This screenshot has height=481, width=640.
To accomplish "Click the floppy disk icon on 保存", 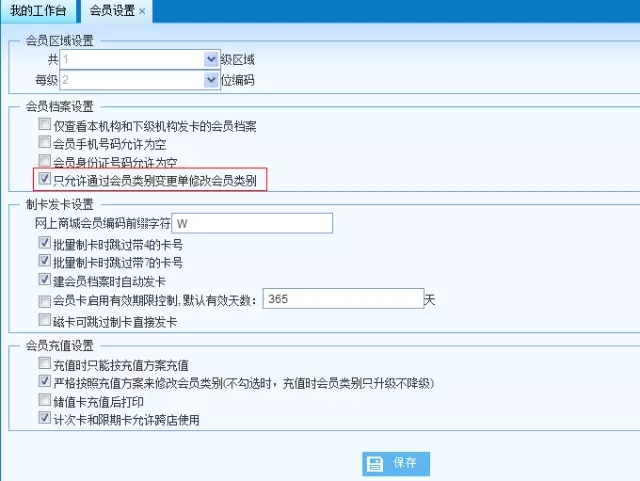I will [x=375, y=464].
